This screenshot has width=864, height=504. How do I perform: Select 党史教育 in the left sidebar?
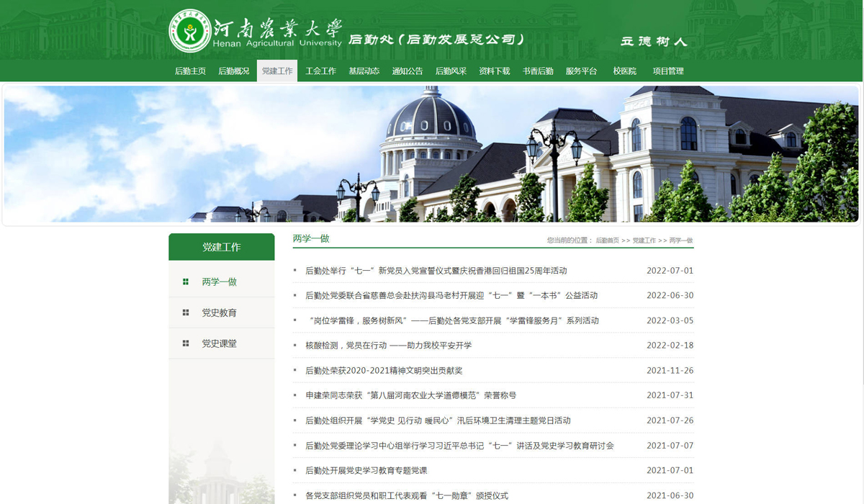(x=219, y=312)
